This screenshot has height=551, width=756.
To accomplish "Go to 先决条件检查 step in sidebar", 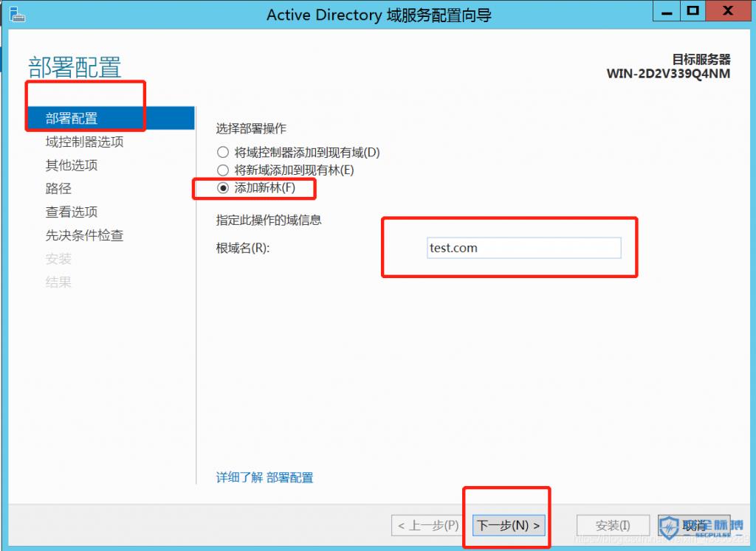I will click(84, 235).
